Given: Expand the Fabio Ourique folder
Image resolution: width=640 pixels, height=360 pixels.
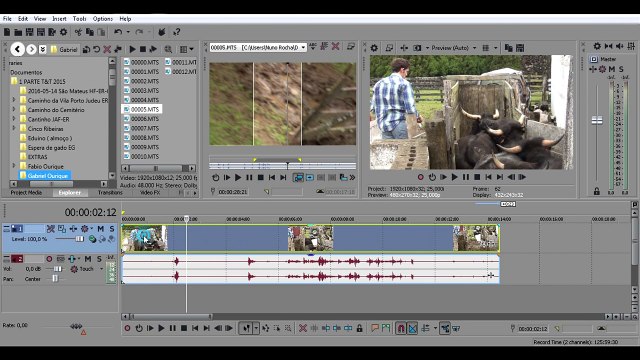Looking at the screenshot, I should (14, 166).
